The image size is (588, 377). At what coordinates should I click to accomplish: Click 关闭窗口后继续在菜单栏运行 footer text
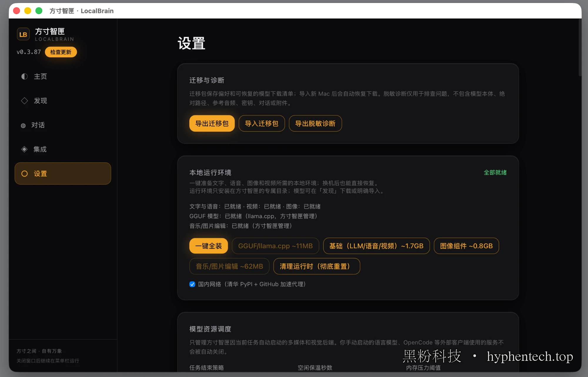48,361
